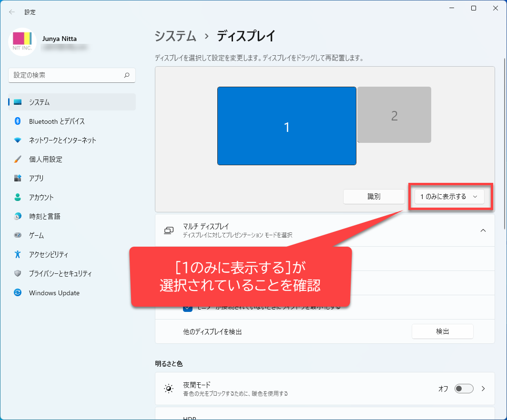The image size is (507, 420).
Task: Click the System monitor icon in sidebar
Action: coord(18,102)
